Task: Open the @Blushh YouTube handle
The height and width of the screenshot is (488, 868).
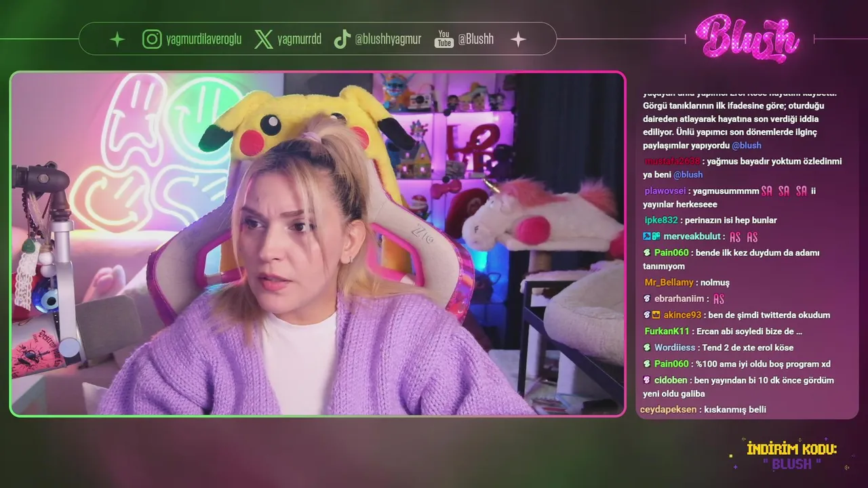Action: [x=475, y=39]
